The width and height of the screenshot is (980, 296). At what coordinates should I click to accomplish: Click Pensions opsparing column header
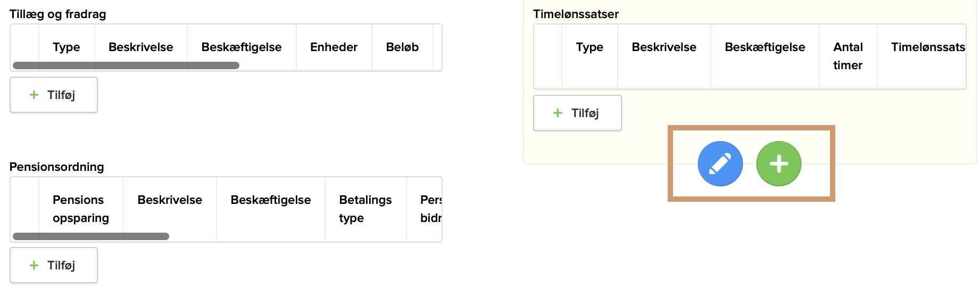80,209
